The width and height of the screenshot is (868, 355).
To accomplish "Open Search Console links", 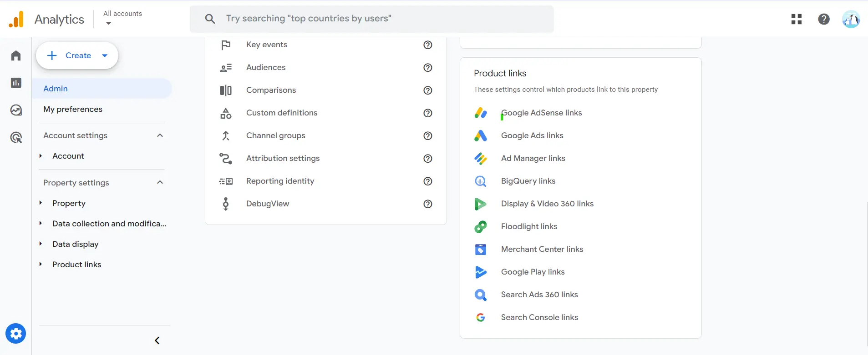I will [x=539, y=317].
